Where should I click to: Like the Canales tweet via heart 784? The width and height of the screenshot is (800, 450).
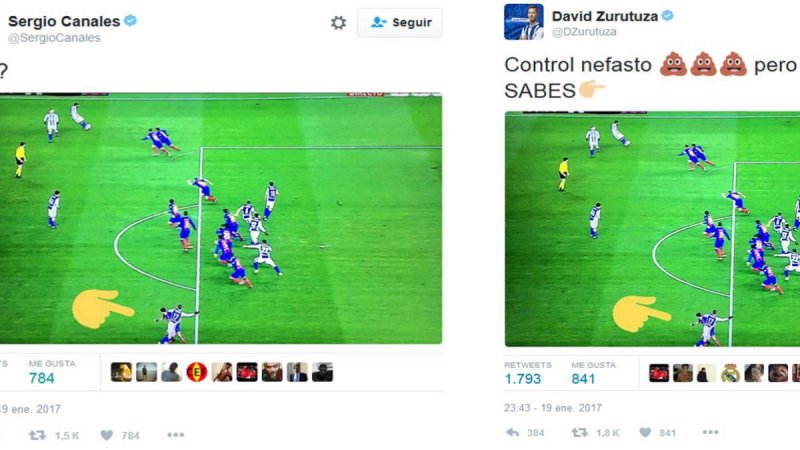(107, 435)
